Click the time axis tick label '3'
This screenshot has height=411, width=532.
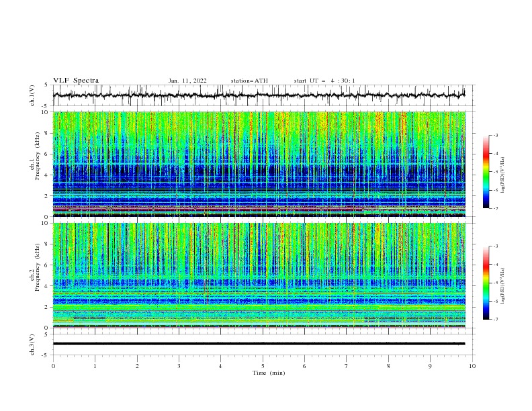point(179,366)
